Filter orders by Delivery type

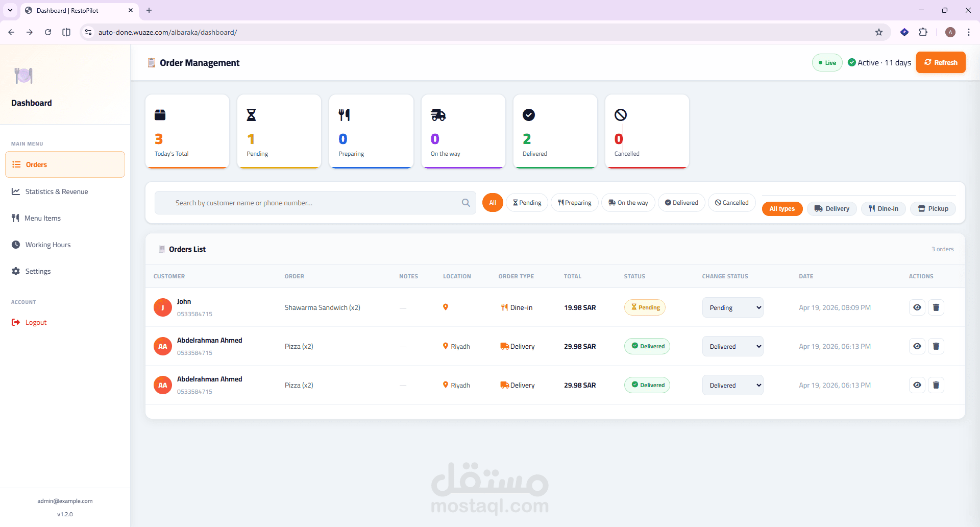[x=832, y=209]
